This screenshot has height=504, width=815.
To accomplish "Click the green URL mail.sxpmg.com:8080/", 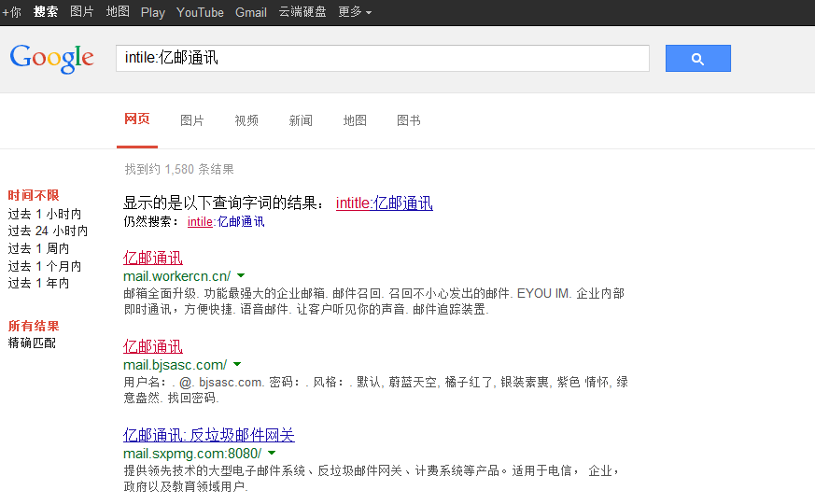I will [x=192, y=454].
